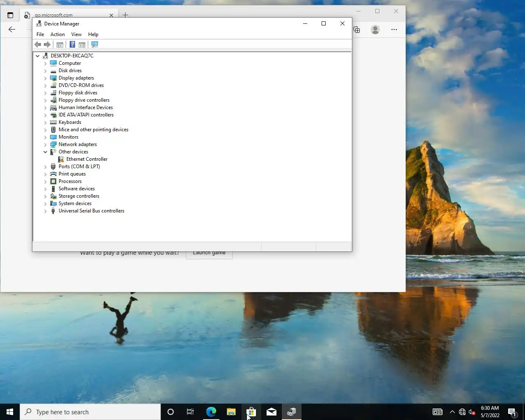Toggle Show/Hide Action Pane toolbar icon
The image size is (525, 420).
82,44
